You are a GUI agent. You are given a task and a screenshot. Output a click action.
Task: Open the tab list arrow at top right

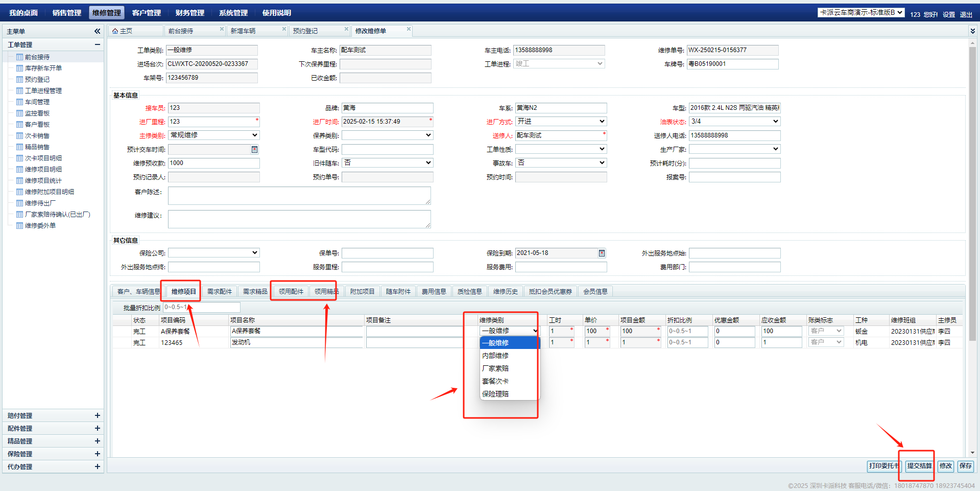pos(972,31)
